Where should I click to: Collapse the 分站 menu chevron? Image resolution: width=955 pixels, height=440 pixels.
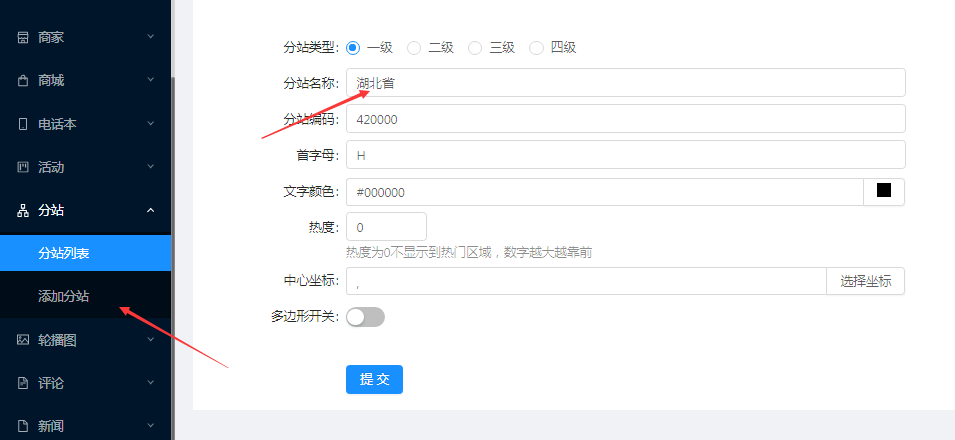point(150,210)
